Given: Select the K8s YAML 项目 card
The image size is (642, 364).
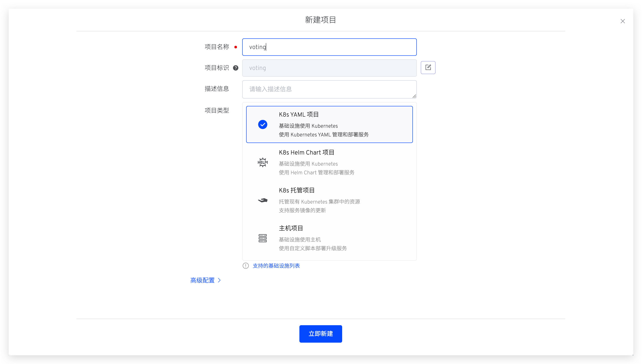Looking at the screenshot, I should [x=329, y=124].
